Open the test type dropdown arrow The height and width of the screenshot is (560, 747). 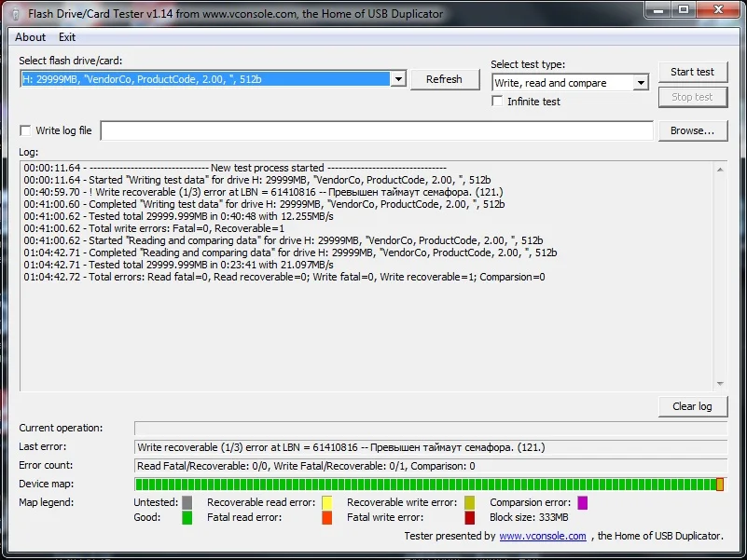[641, 83]
